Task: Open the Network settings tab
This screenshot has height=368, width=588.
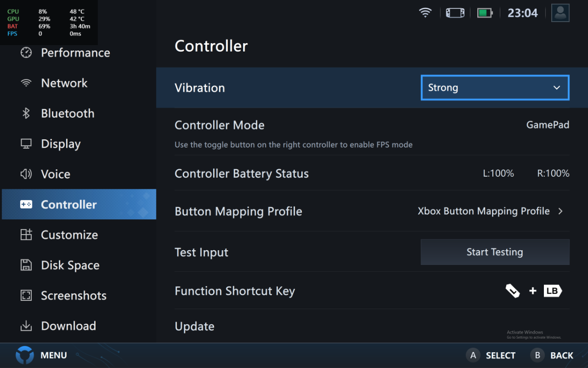Action: coord(64,83)
